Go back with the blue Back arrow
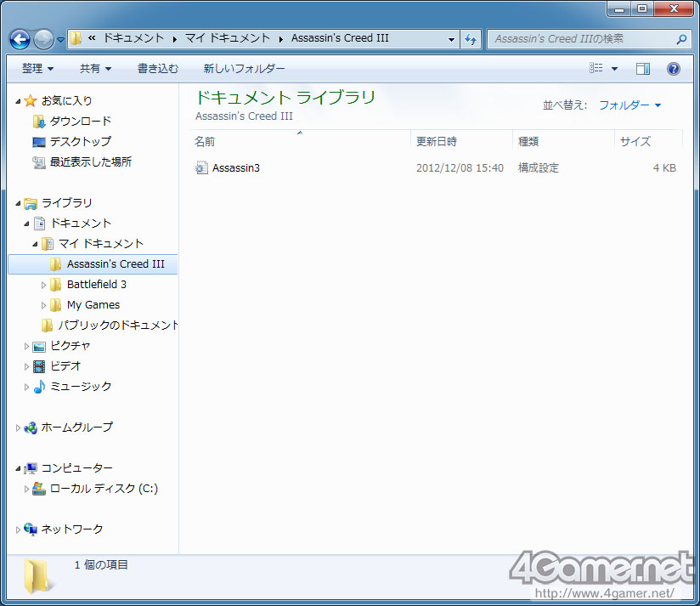The image size is (700, 606). [x=20, y=39]
